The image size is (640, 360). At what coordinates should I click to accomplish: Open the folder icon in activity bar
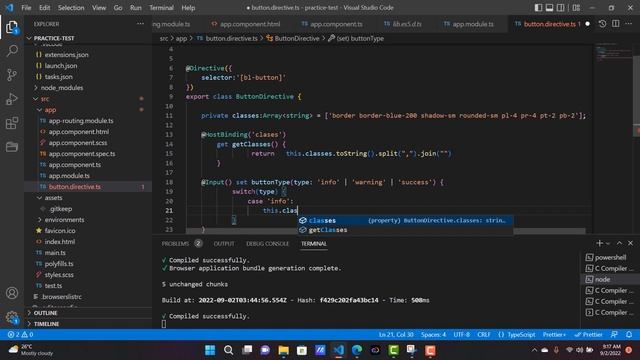[12, 147]
